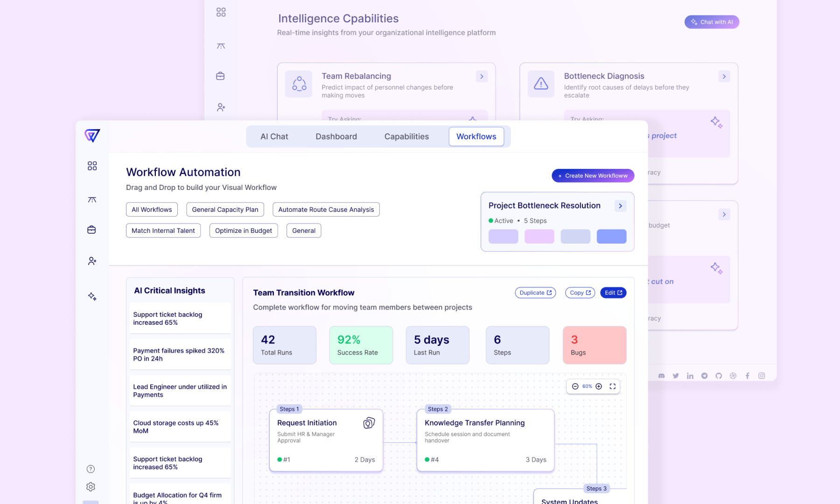Viewport: 840px width, 504px height.
Task: Click the briefcase icon in the back window sidebar
Action: [x=220, y=76]
